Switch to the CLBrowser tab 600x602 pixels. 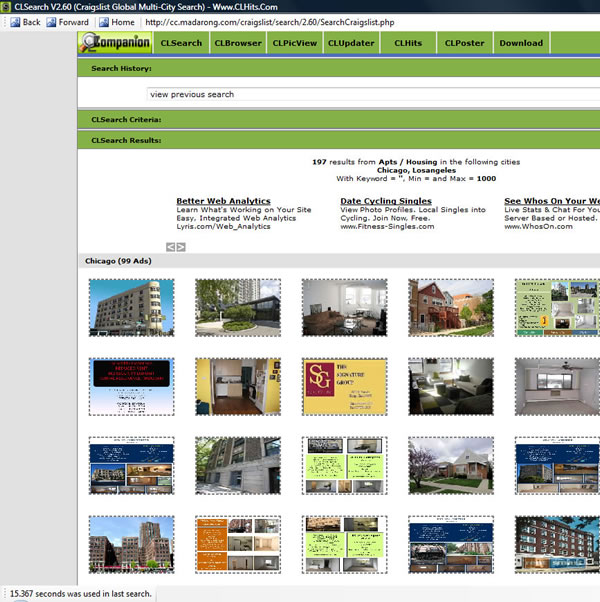tap(239, 43)
